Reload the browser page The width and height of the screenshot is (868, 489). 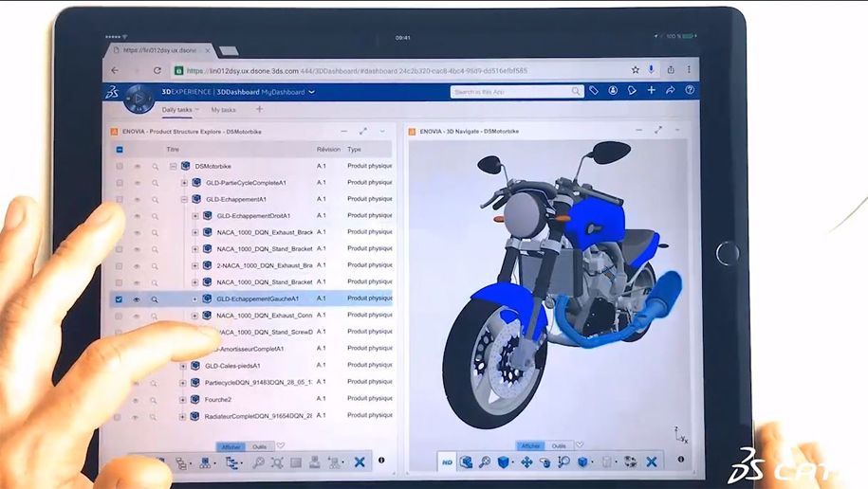(x=157, y=71)
